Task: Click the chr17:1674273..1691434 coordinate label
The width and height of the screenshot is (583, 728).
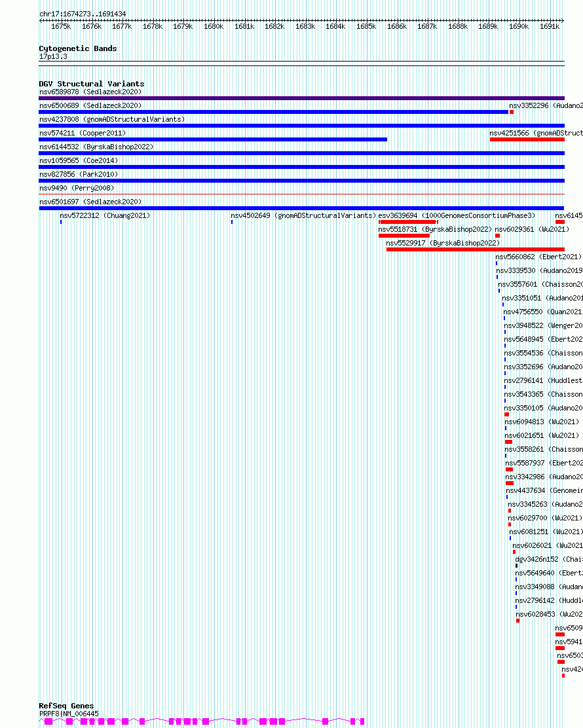Action: click(83, 14)
